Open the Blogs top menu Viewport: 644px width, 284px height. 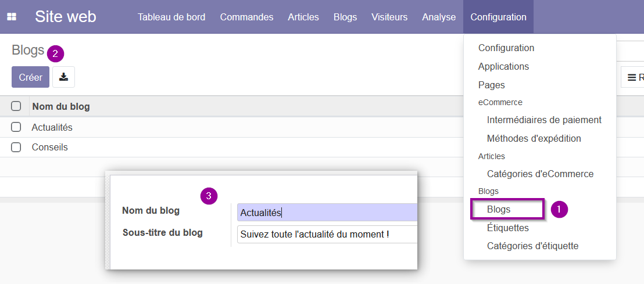click(345, 17)
